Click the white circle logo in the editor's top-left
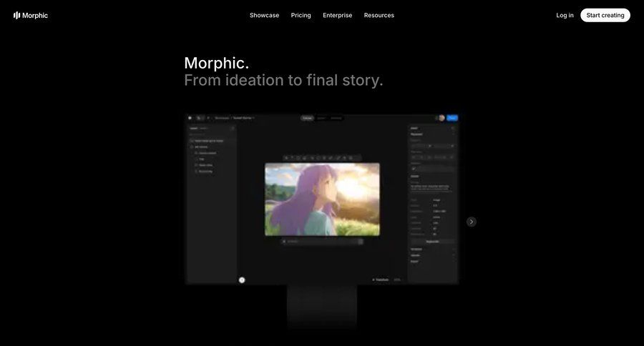This screenshot has height=346, width=644. point(190,118)
